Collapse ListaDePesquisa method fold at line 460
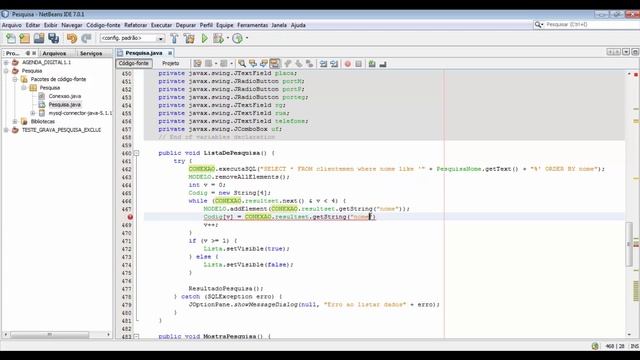 pyautogui.click(x=136, y=153)
